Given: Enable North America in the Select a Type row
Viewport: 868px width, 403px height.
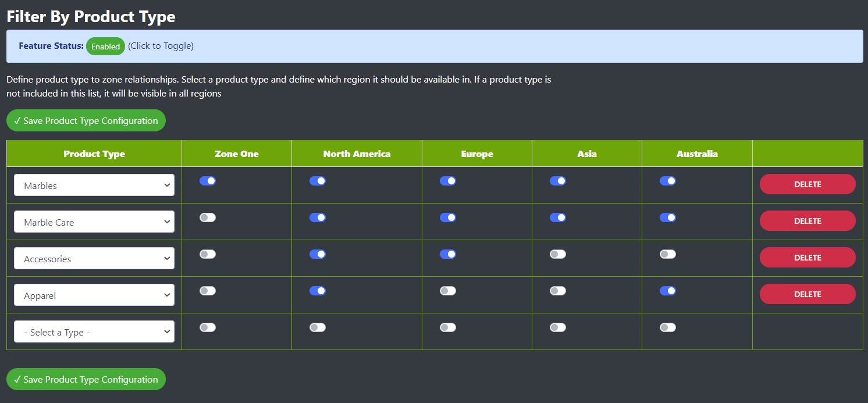Looking at the screenshot, I should pos(318,327).
